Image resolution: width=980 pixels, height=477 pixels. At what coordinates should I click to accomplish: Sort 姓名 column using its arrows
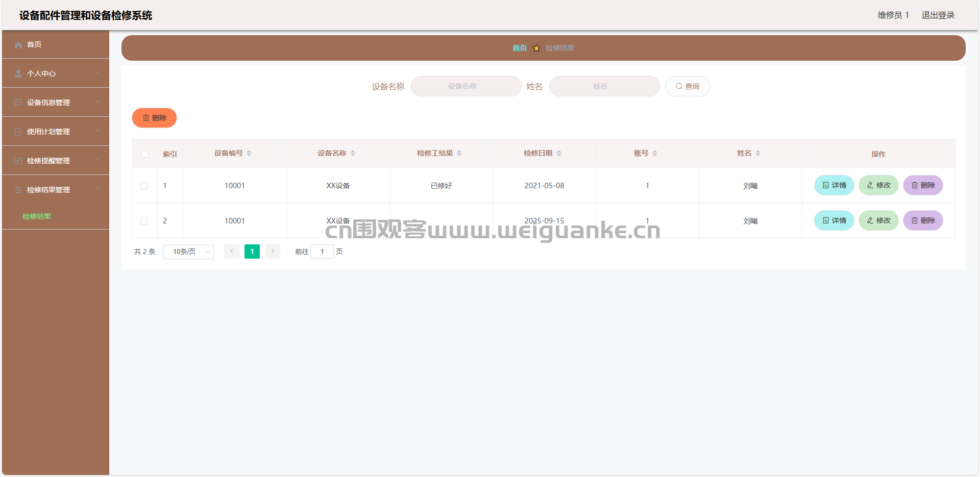[x=758, y=154]
